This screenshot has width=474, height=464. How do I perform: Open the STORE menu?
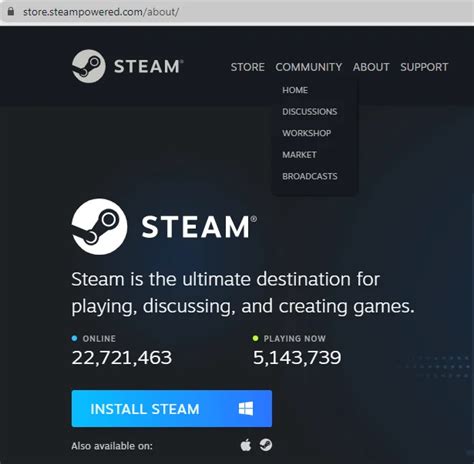tap(248, 67)
